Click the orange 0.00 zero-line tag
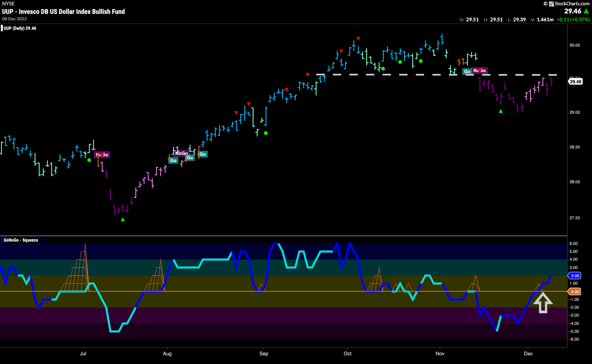The image size is (592, 364). 575,292
